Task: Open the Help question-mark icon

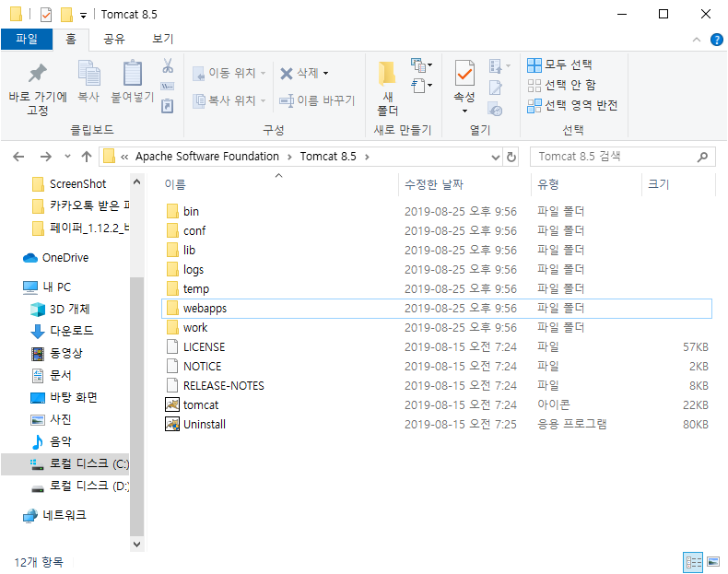Action: point(716,40)
